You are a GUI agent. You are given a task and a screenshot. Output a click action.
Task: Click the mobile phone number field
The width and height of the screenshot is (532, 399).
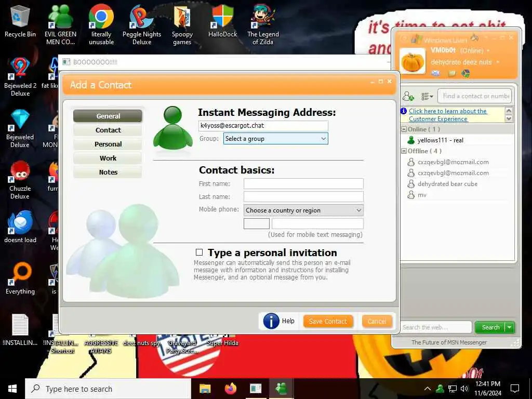(317, 223)
